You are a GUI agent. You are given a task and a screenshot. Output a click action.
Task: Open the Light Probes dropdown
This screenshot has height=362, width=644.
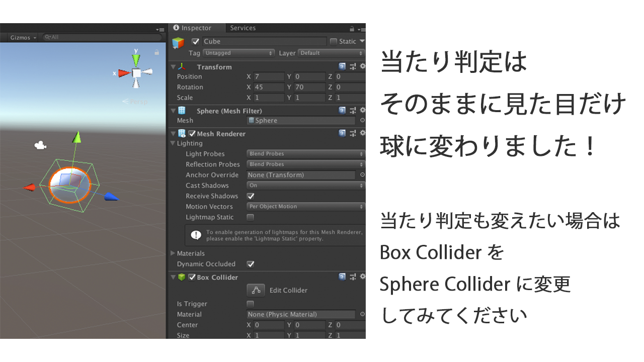306,154
